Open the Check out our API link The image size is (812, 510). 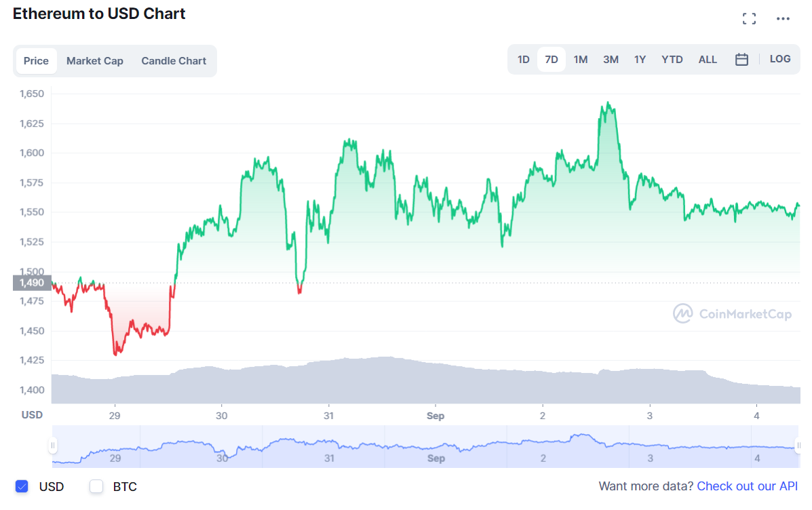(x=748, y=486)
